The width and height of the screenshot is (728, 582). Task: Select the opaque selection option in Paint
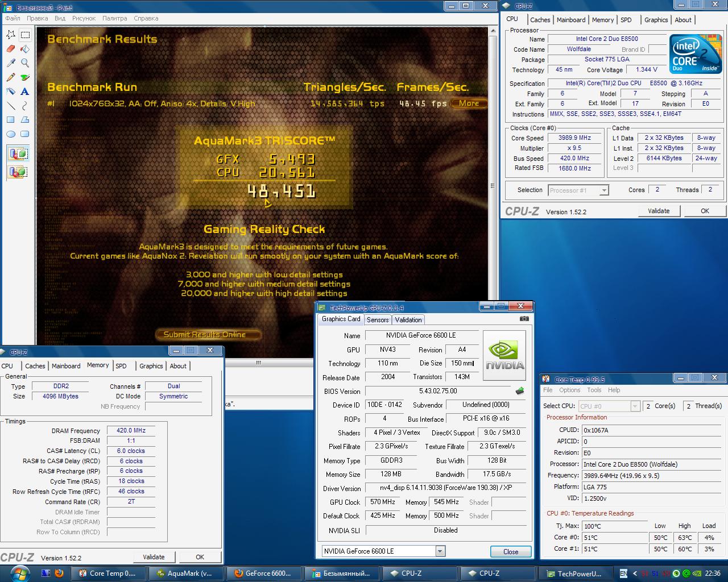pyautogui.click(x=18, y=153)
